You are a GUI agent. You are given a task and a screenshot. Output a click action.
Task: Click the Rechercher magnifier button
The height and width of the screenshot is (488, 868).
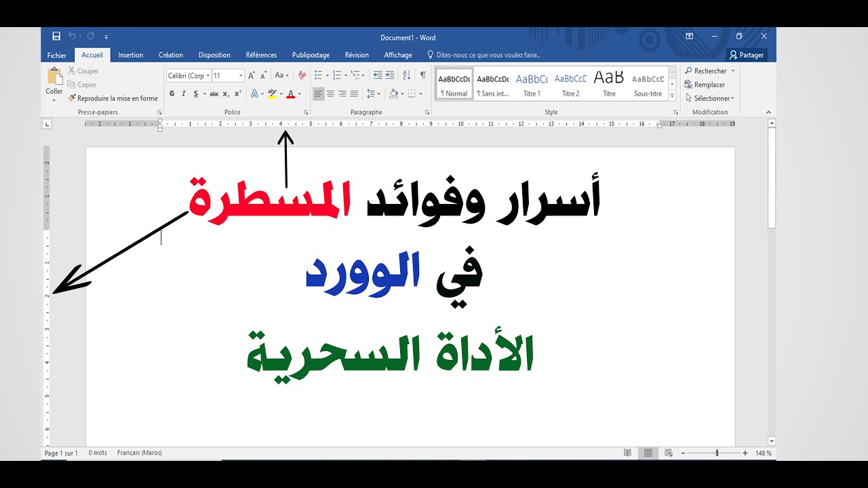705,70
